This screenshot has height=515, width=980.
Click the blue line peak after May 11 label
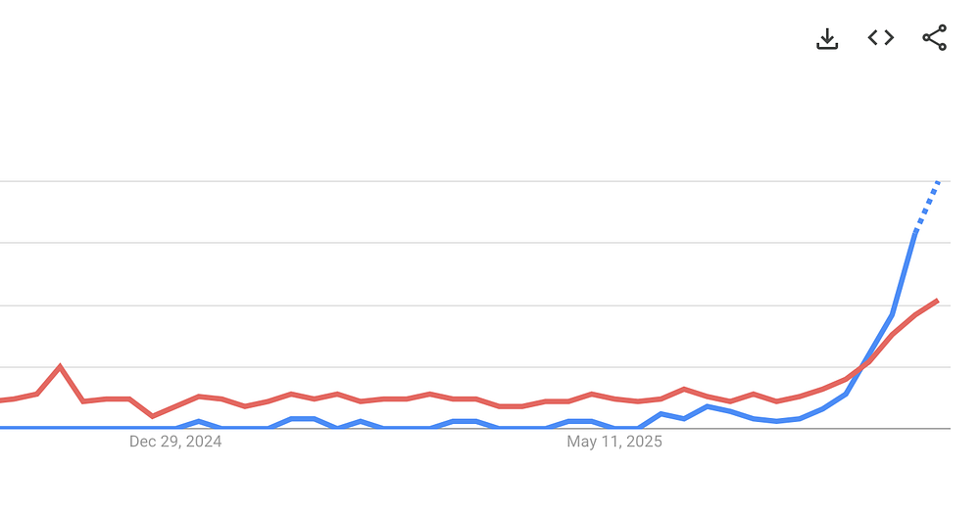pos(708,406)
